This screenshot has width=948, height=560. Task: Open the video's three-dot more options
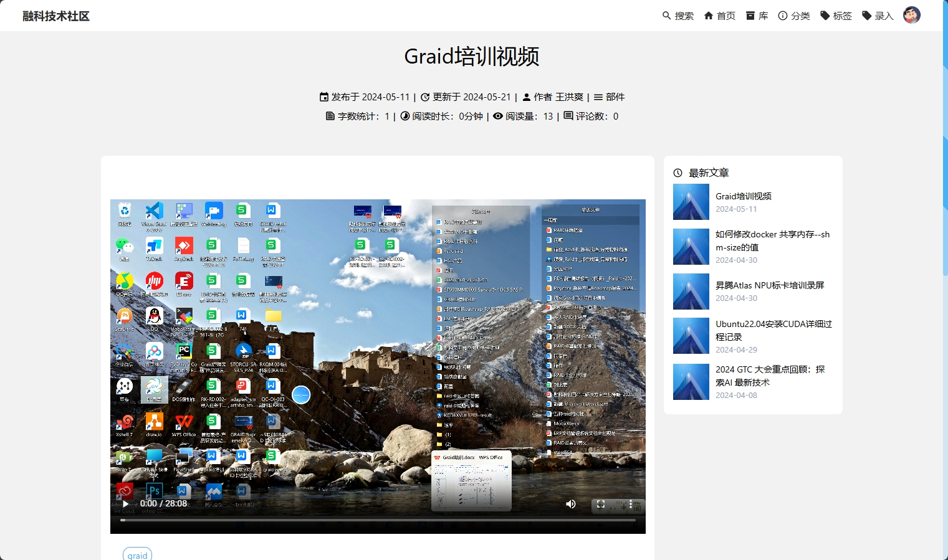631,504
